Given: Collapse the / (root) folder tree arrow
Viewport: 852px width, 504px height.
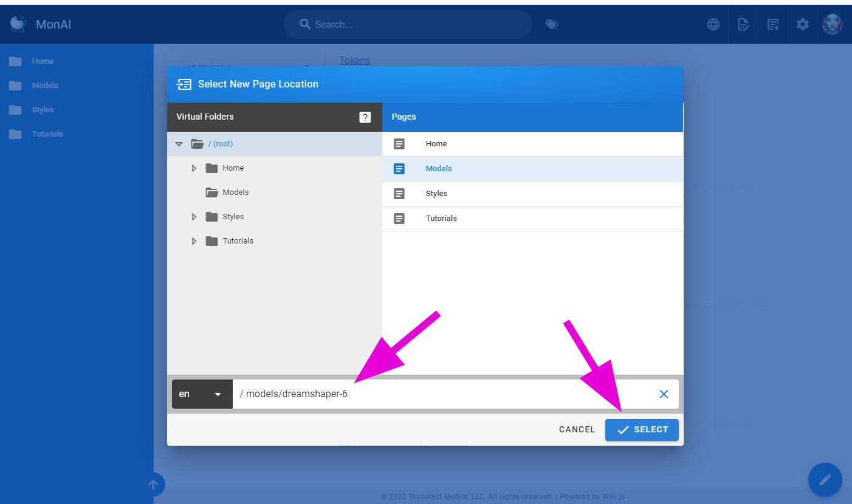Looking at the screenshot, I should point(179,144).
